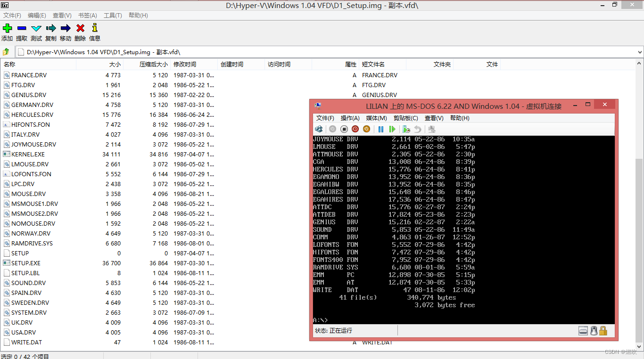This screenshot has height=359, width=644.
Task: Click the red Shut Down VM button
Action: click(355, 129)
